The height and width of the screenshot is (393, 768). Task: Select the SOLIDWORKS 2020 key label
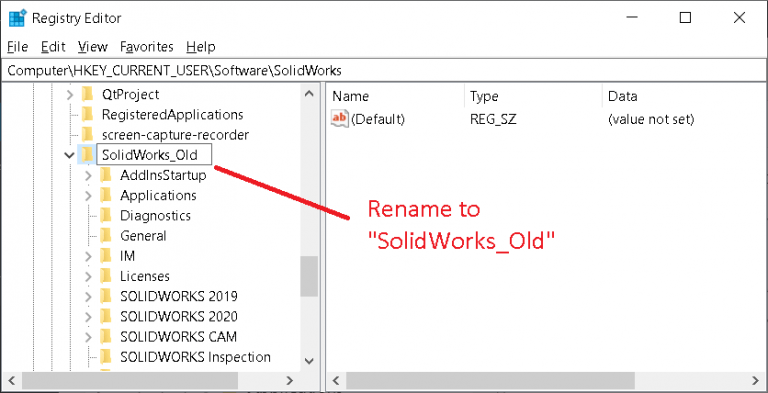pyautogui.click(x=179, y=316)
